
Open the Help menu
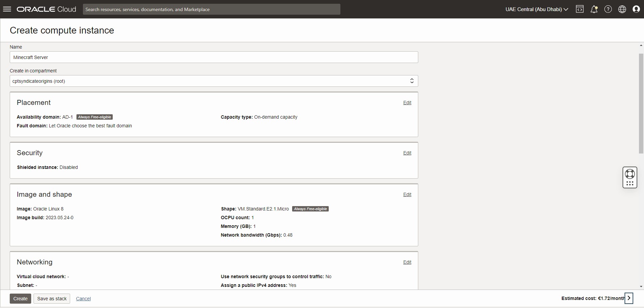pyautogui.click(x=608, y=9)
